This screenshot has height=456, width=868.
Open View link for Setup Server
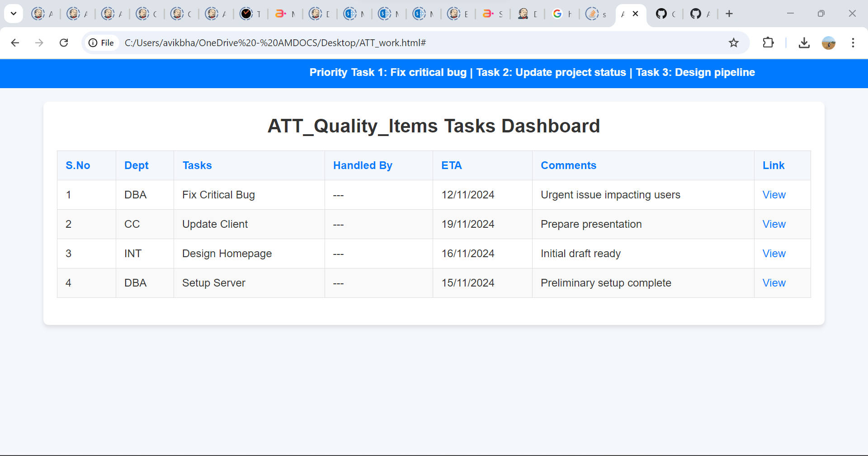[x=774, y=283]
